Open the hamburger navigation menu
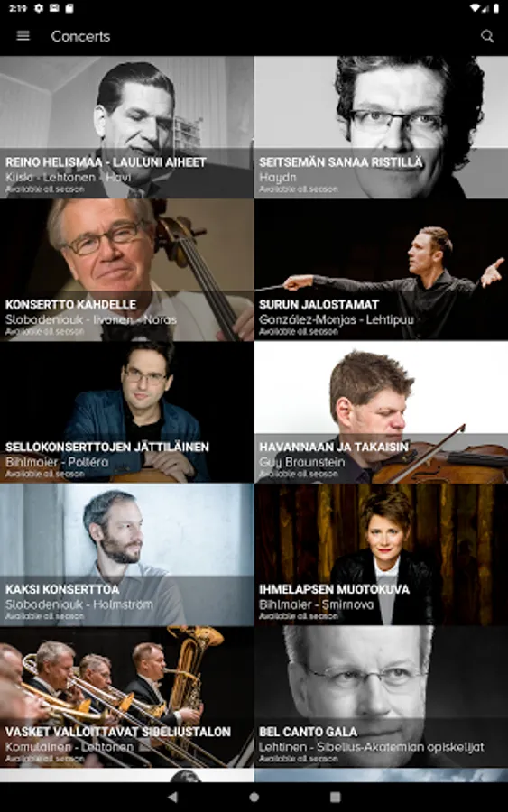This screenshot has height=812, width=508. (x=23, y=36)
